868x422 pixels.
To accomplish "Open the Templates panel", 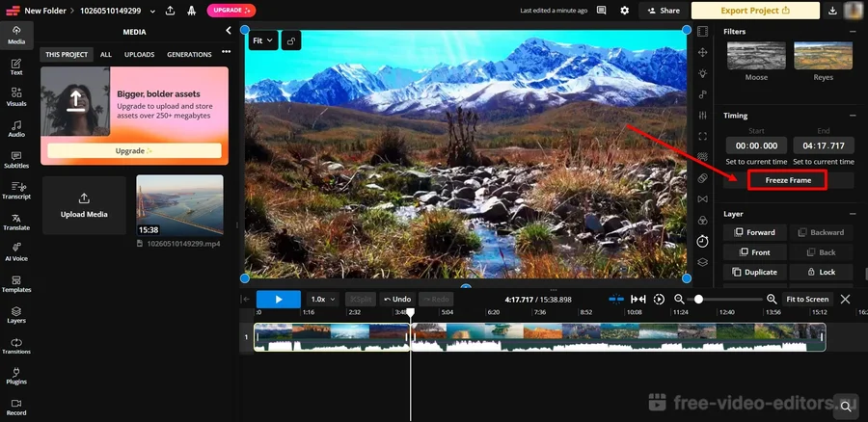I will click(16, 283).
